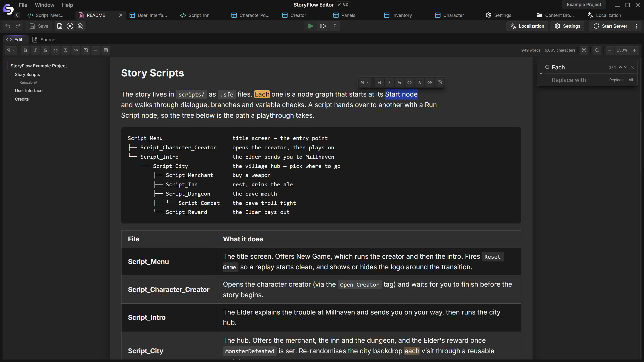Insert image from the floating selection toolbar
This screenshot has height=362, width=644.
pos(439,82)
